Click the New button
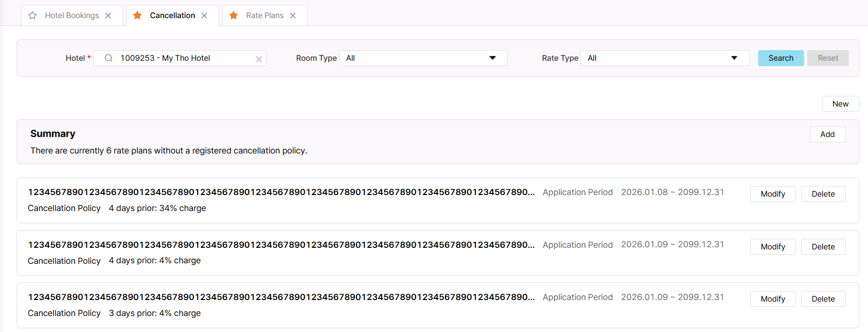The width and height of the screenshot is (868, 332). click(840, 104)
